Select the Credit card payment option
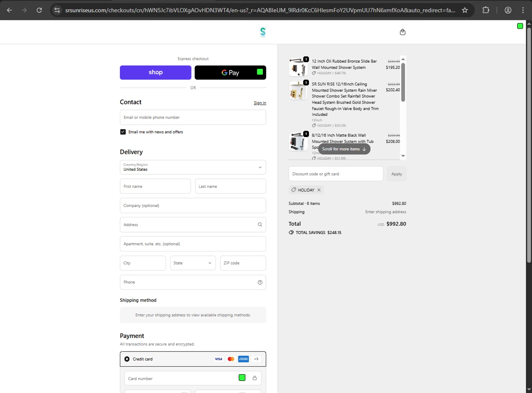Screen dimensions: 532x393 click(127, 359)
